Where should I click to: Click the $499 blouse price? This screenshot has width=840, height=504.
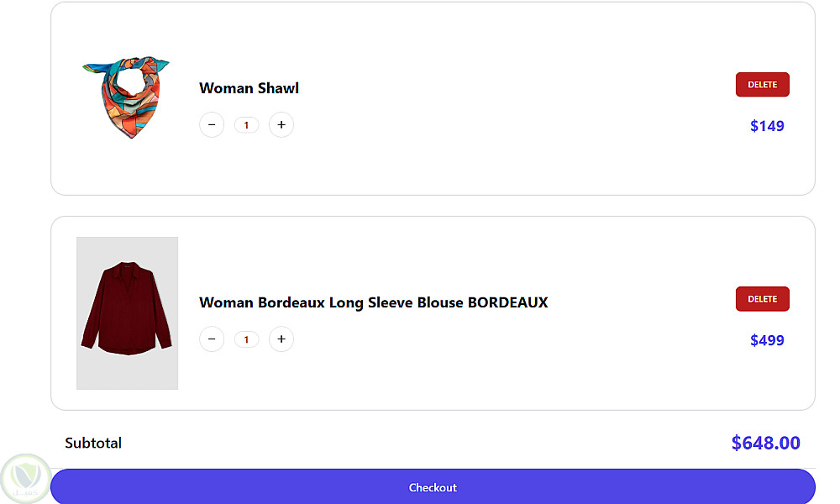point(767,340)
